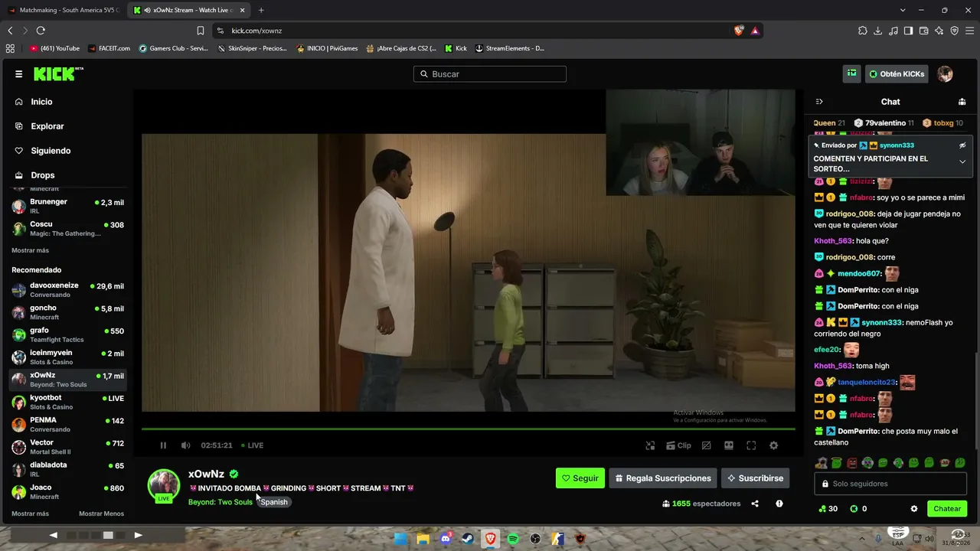The image size is (980, 551).
Task: Open chat settings gear icon
Action: pos(913,509)
